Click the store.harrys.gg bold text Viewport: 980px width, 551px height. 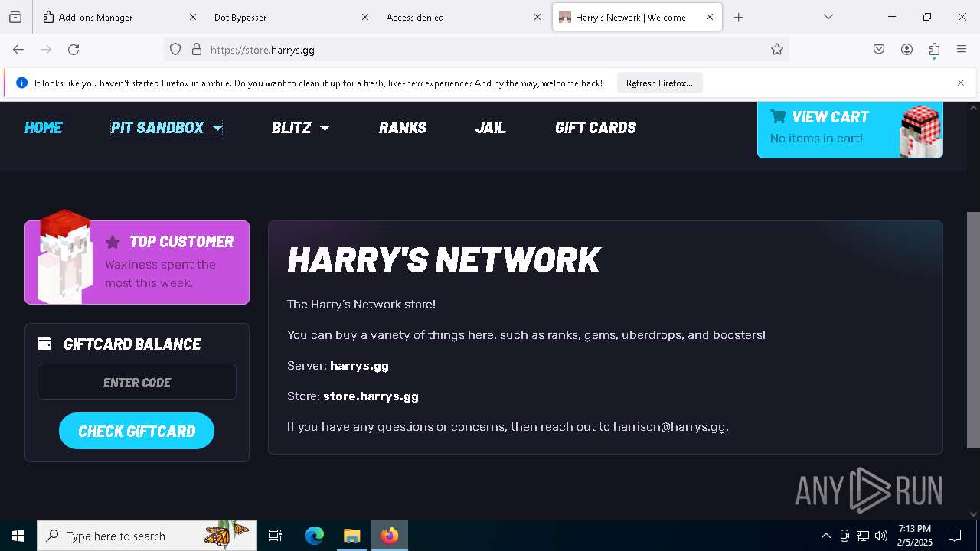click(x=371, y=396)
